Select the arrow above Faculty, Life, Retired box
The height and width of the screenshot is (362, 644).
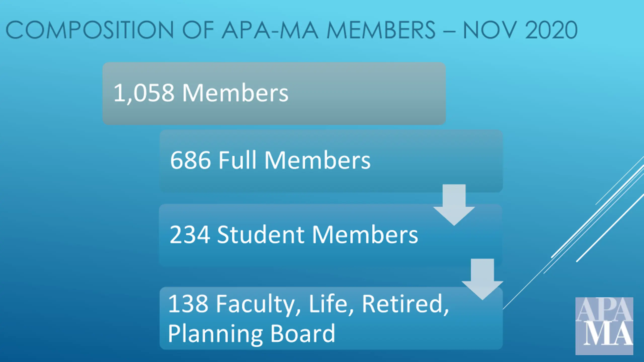482,279
